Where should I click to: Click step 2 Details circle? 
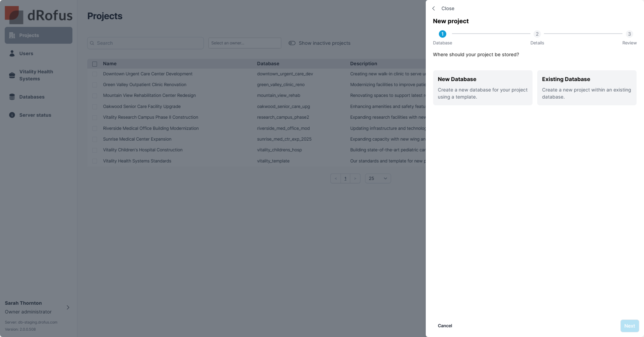[x=537, y=34]
